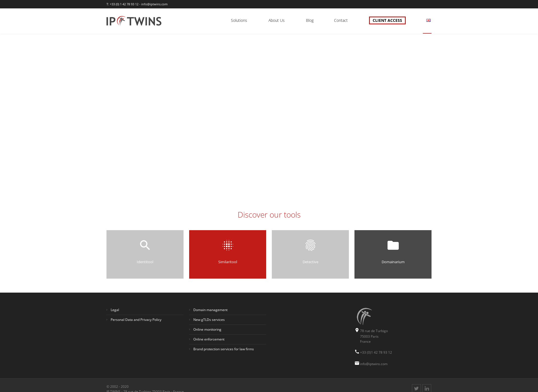Viewport: 538px width, 392px height.
Task: Click the Detective fingerprint icon
Action: click(x=310, y=245)
